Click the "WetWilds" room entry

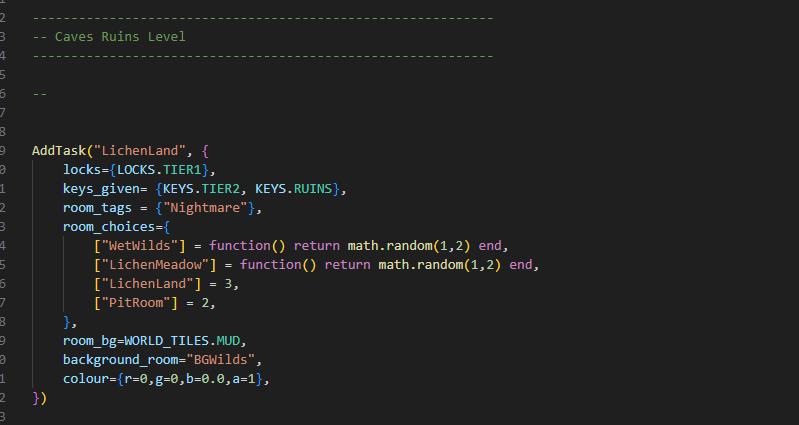pos(140,246)
